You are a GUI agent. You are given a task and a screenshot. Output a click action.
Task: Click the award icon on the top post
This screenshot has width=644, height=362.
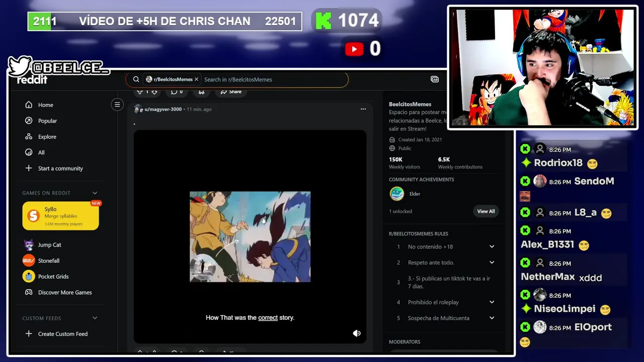pyautogui.click(x=201, y=92)
